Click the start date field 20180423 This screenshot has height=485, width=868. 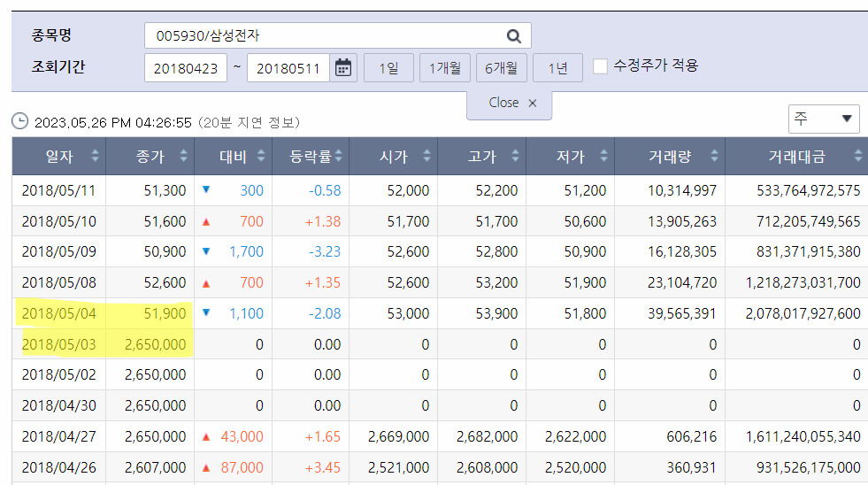[x=186, y=68]
